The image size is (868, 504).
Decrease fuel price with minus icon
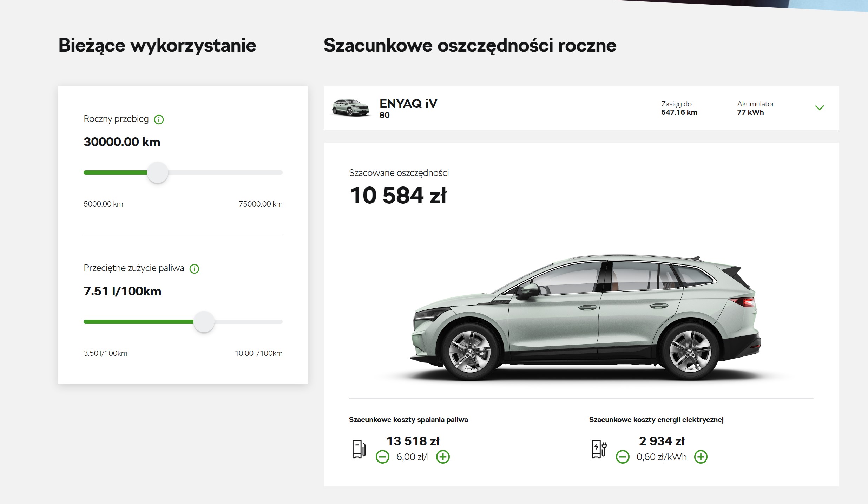pyautogui.click(x=382, y=457)
